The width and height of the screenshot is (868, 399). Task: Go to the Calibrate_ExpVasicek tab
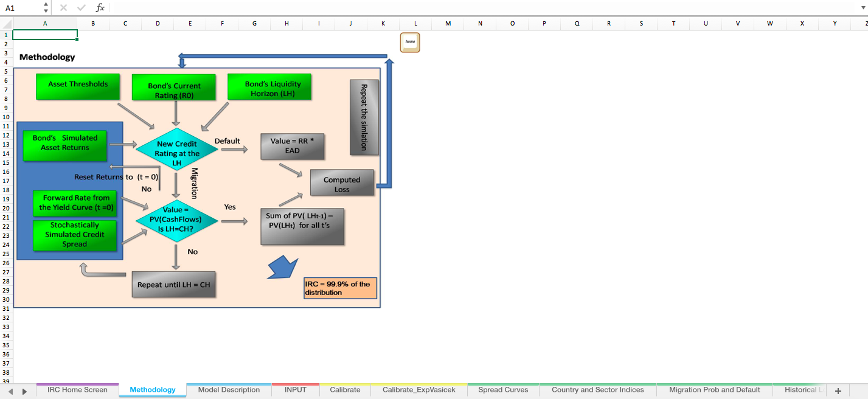coord(418,390)
